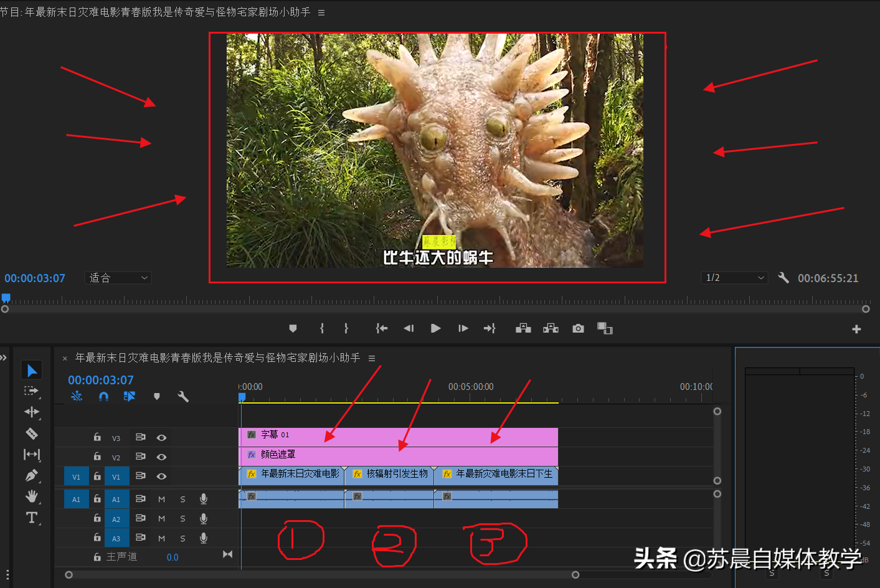The height and width of the screenshot is (588, 880).
Task: Click program monitor timecode 00:00:03:07
Action: coord(35,278)
